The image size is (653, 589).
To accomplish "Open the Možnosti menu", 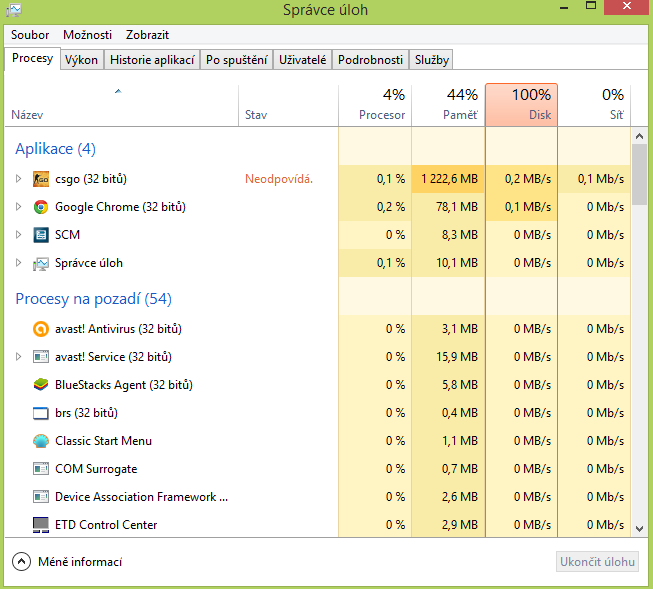I will [x=87, y=35].
